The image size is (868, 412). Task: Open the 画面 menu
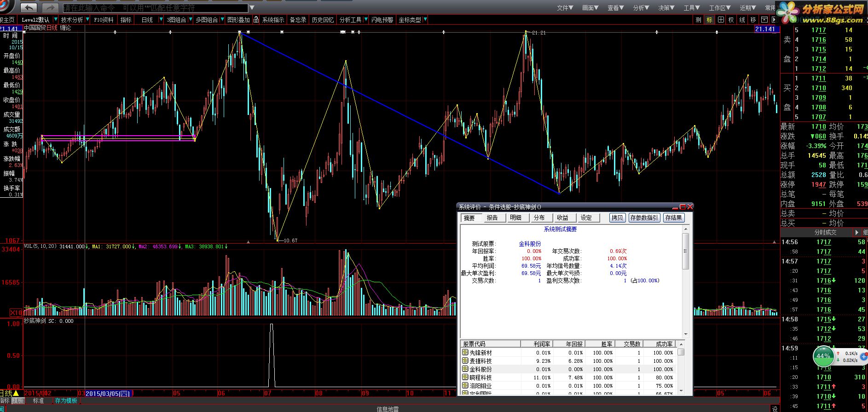[590, 8]
